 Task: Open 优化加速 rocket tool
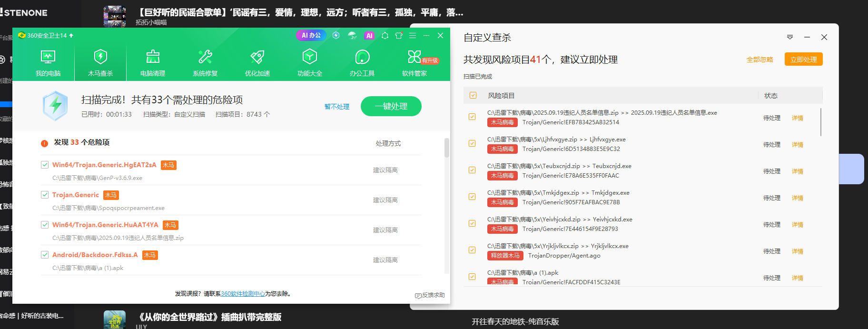click(257, 63)
